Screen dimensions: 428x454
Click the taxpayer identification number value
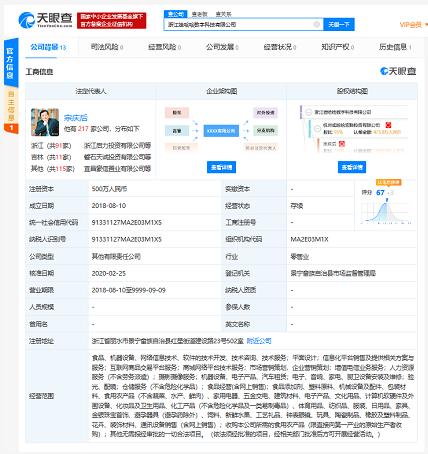(127, 239)
